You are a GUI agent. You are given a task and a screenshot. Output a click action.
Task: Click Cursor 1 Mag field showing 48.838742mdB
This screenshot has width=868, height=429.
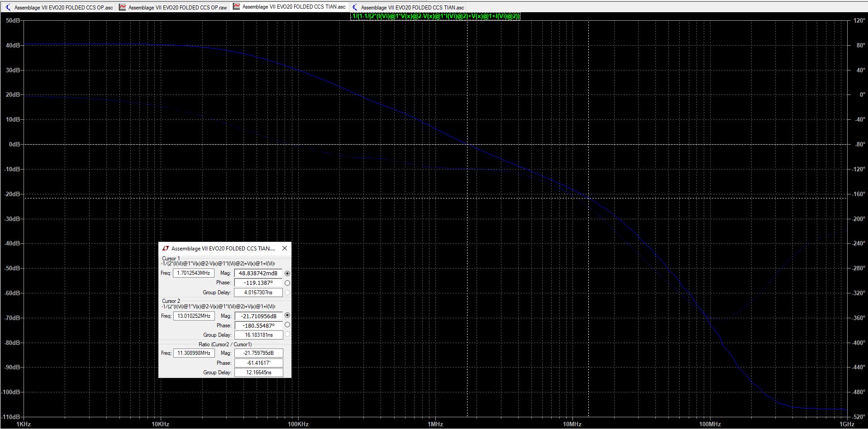tap(258, 273)
